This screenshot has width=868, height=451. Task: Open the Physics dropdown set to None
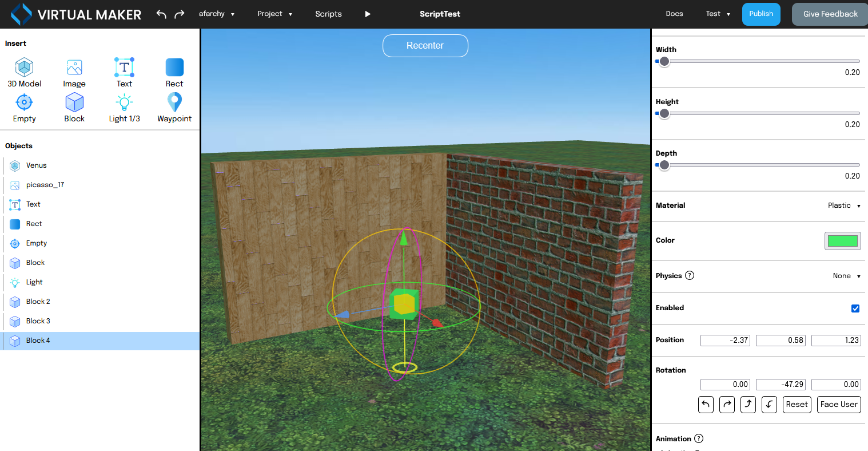point(846,276)
